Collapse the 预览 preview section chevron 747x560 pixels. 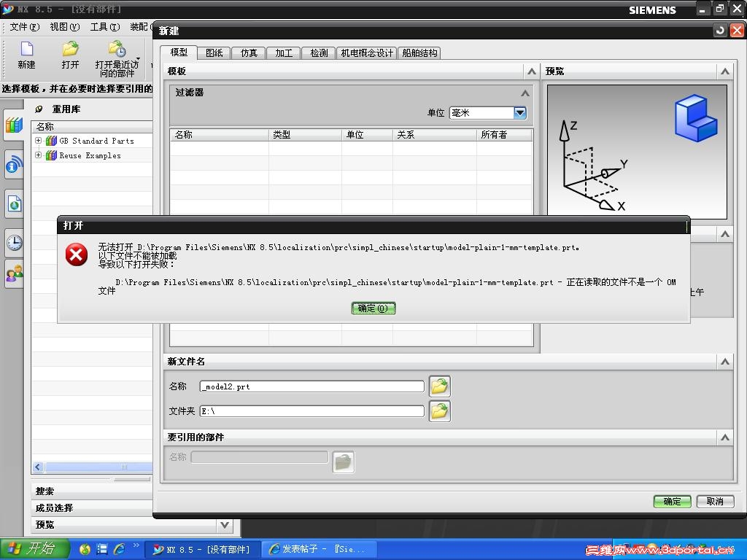pos(724,71)
